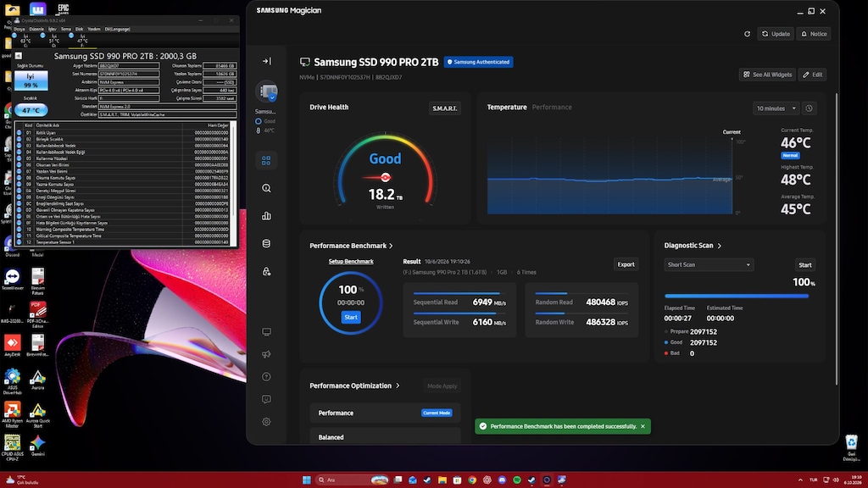Open the İşlev menu in CrystalDiskInfo
The image size is (868, 488).
tap(52, 29)
